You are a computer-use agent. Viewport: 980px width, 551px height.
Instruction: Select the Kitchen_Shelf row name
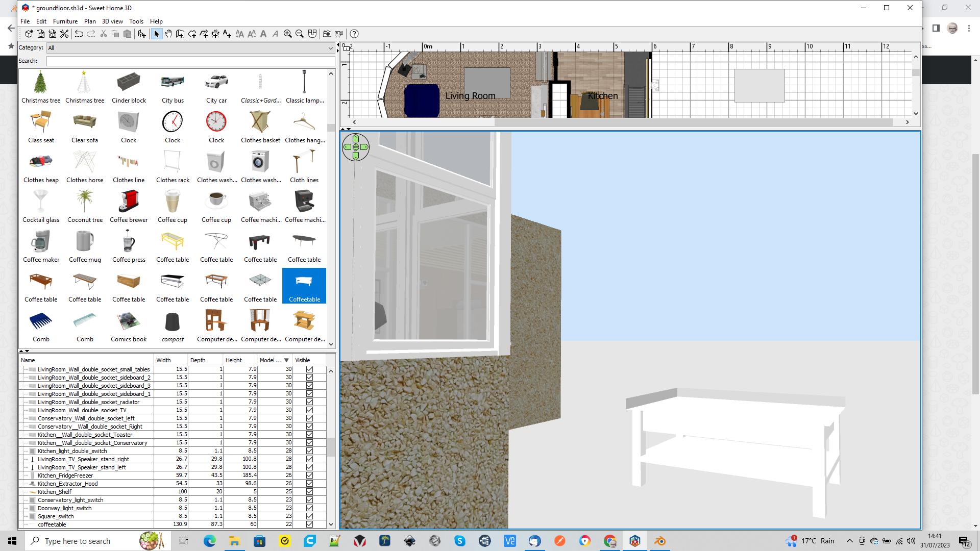tap(55, 492)
